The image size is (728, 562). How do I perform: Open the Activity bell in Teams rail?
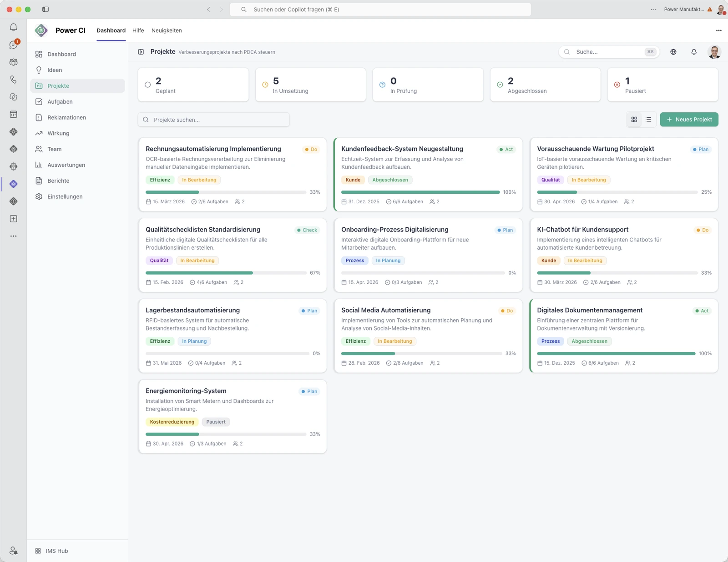click(x=14, y=27)
